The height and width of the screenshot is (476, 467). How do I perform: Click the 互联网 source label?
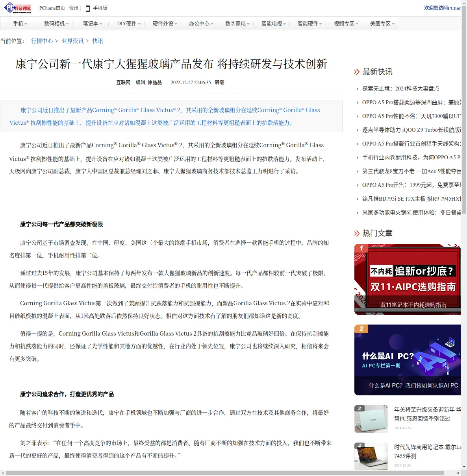click(123, 83)
